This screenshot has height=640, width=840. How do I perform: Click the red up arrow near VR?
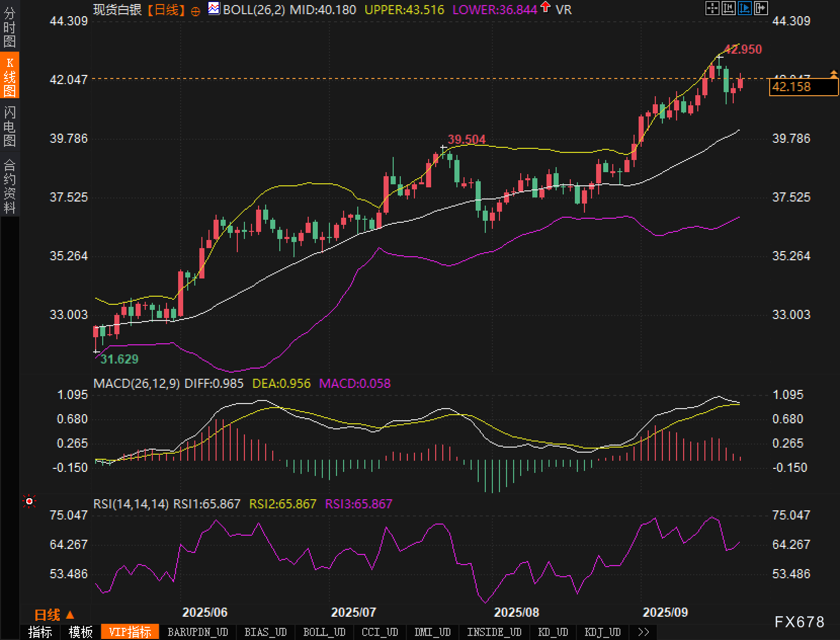545,7
